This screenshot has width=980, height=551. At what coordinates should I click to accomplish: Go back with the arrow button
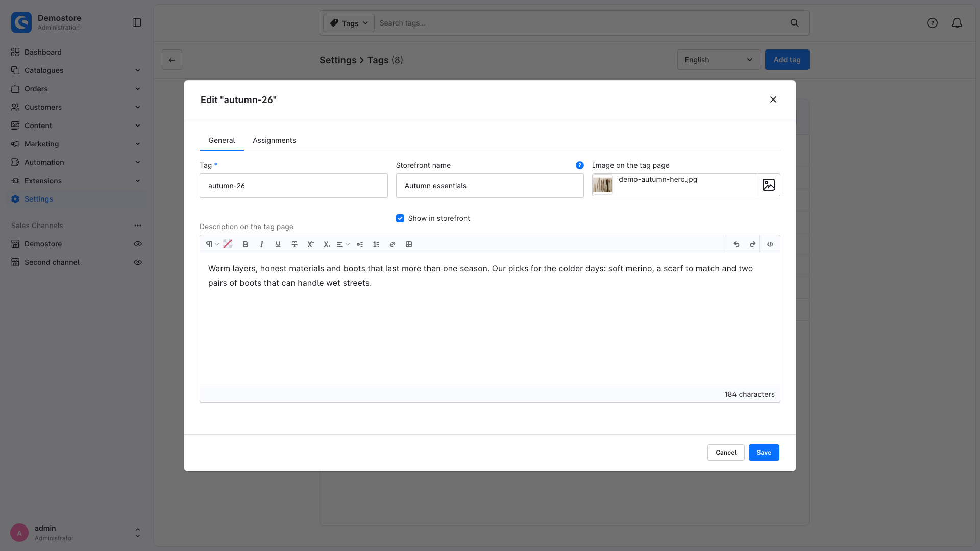pos(172,60)
